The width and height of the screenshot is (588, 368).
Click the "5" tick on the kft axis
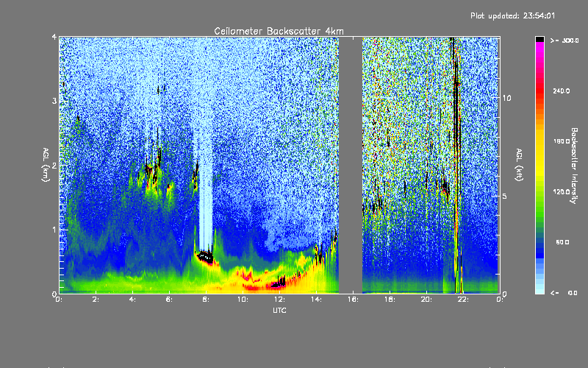click(505, 197)
